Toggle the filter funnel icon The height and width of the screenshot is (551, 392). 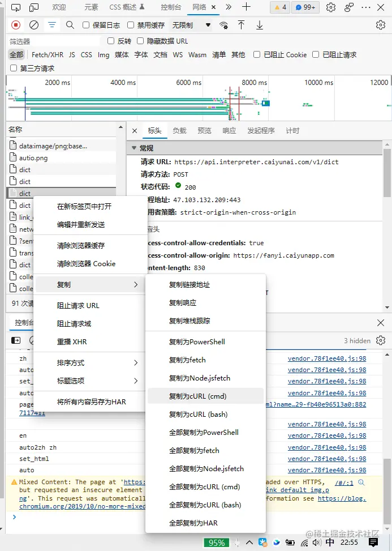pos(52,25)
